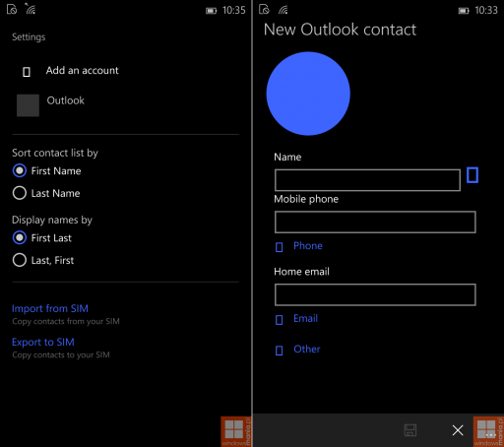Click the Name input field
This screenshot has height=447, width=504.
367,180
